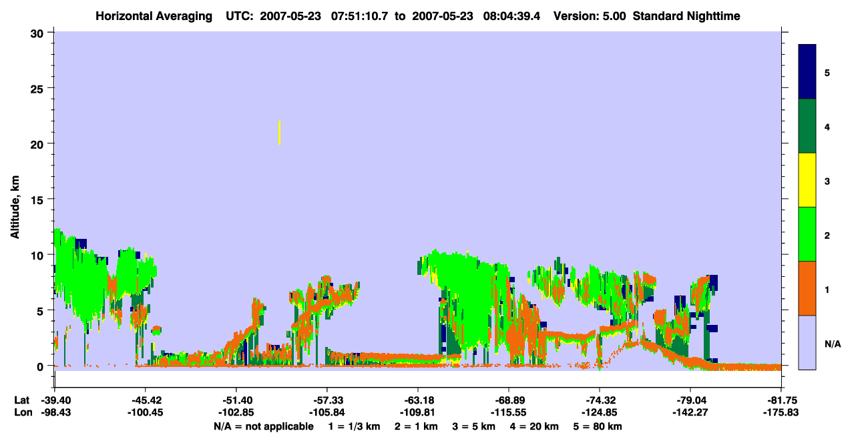The image size is (868, 445).
Task: Click the lavender N/A colorbar segment
Action: [x=807, y=342]
